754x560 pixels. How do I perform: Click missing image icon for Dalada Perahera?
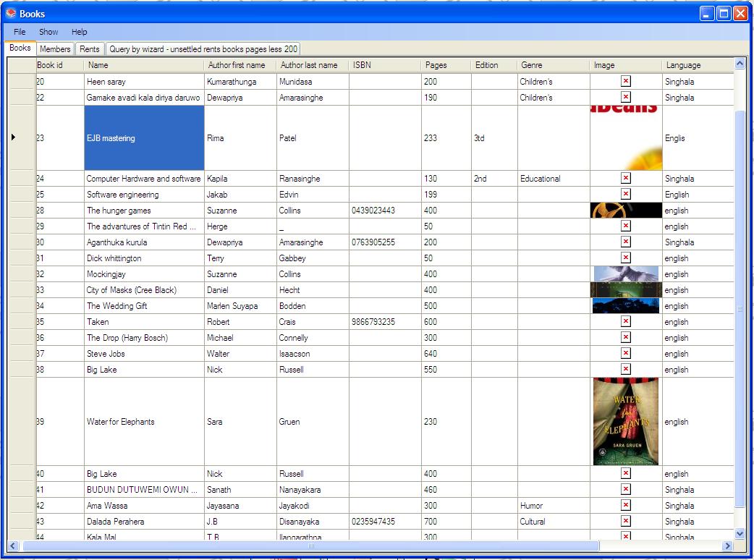coord(626,521)
